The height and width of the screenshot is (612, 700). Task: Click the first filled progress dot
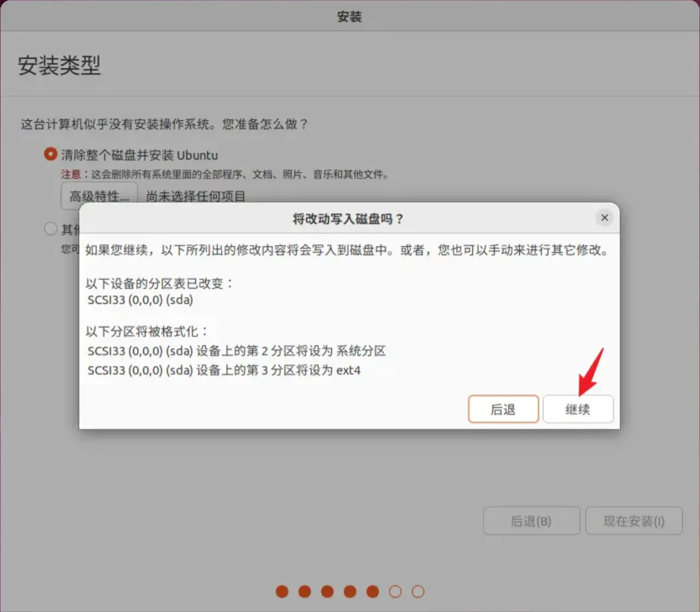[x=282, y=591]
